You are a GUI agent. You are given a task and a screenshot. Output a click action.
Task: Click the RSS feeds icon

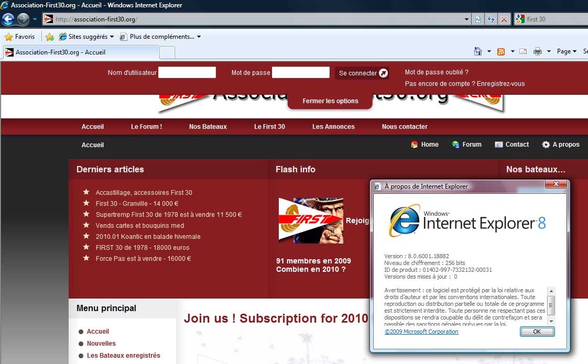point(501,51)
